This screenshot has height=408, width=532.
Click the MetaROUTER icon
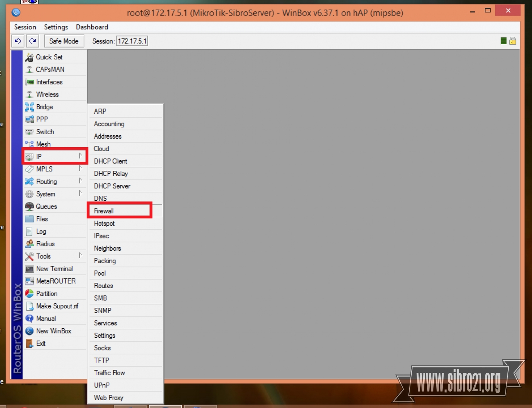tap(29, 281)
